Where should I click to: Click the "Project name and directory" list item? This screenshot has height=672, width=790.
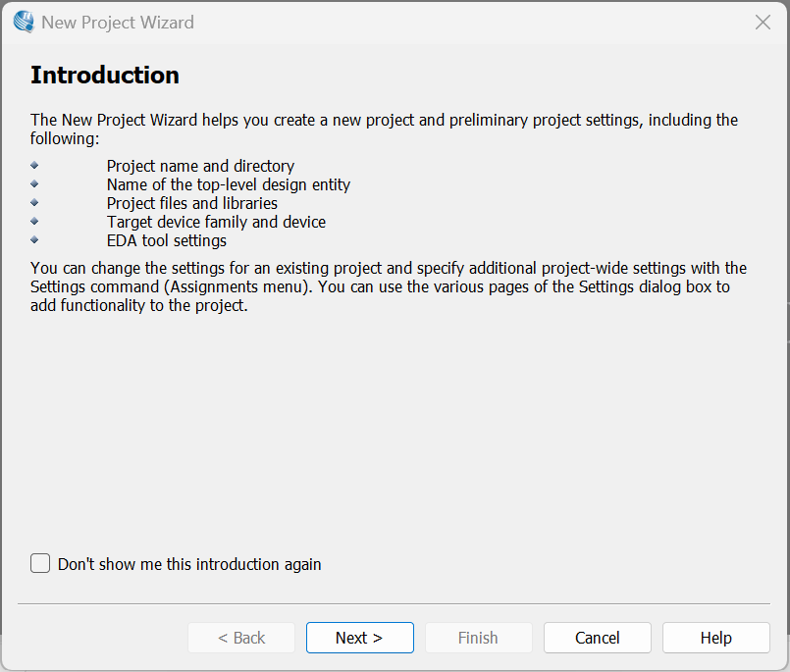point(200,166)
